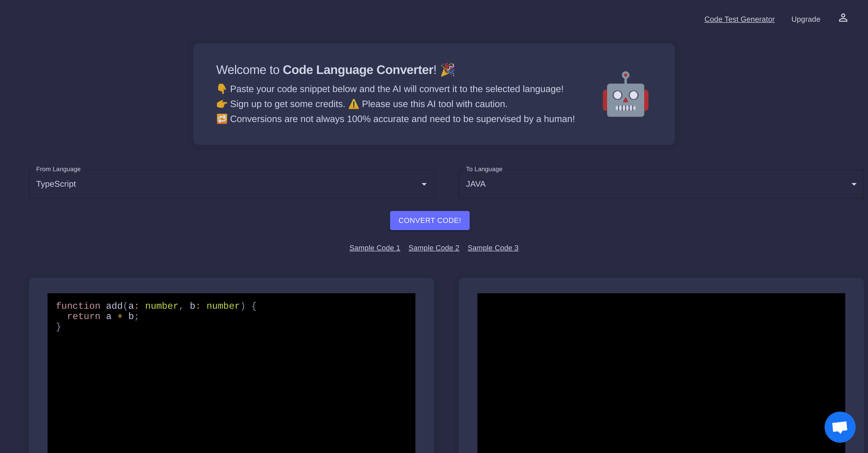The height and width of the screenshot is (453, 868).
Task: Open the Code Test Generator link
Action: (739, 19)
